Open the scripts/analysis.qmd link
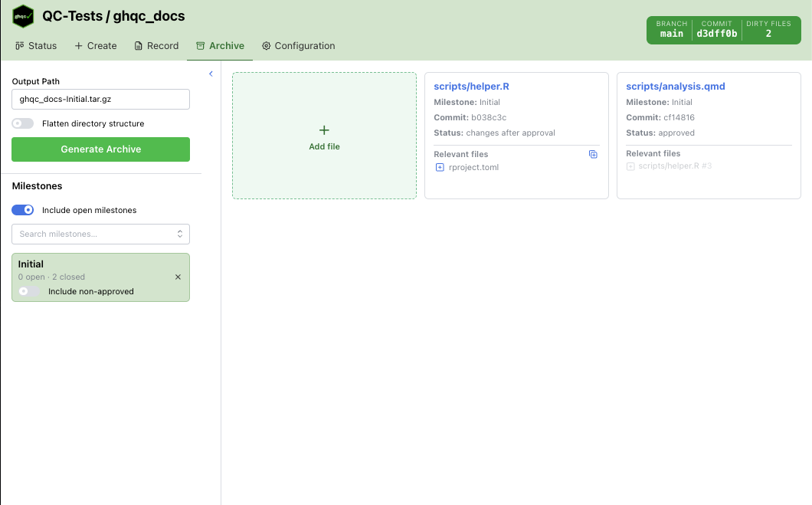The image size is (812, 505). pos(675,87)
